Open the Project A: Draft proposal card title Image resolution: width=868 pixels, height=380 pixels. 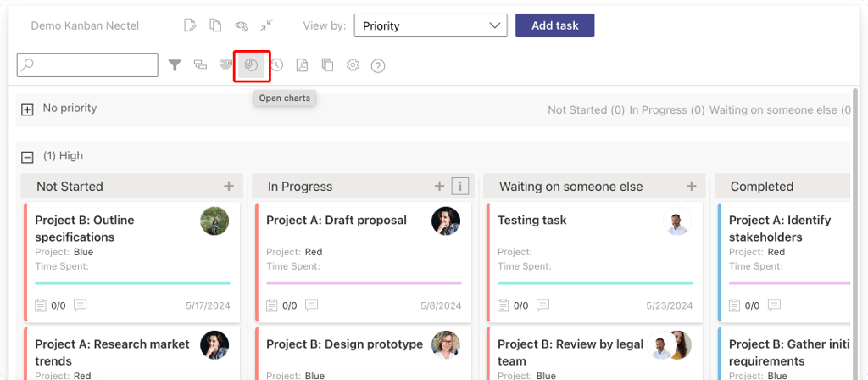pos(337,220)
